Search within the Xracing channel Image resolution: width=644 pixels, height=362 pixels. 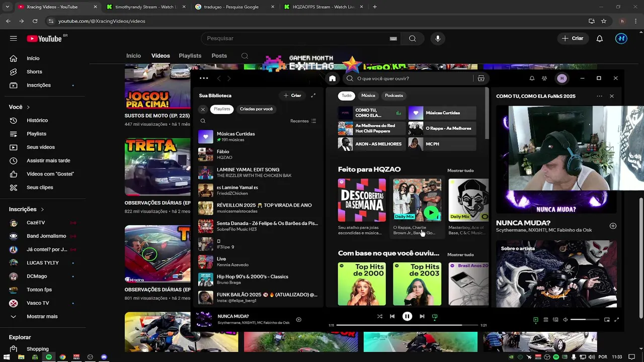pos(245,56)
